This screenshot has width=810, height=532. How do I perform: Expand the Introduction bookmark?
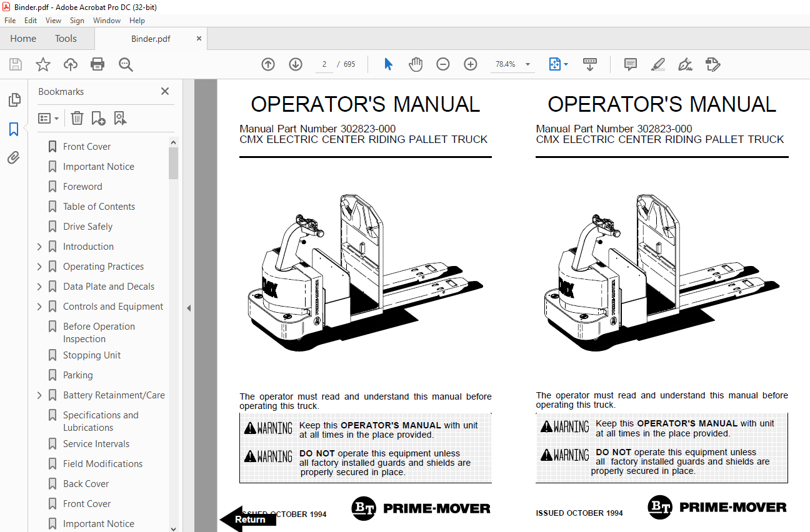(x=39, y=247)
